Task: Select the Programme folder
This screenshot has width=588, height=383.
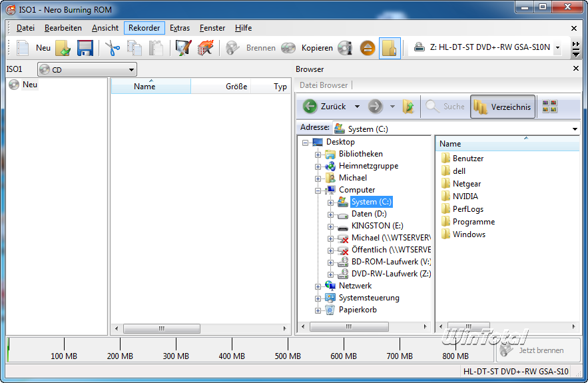Action: [473, 222]
